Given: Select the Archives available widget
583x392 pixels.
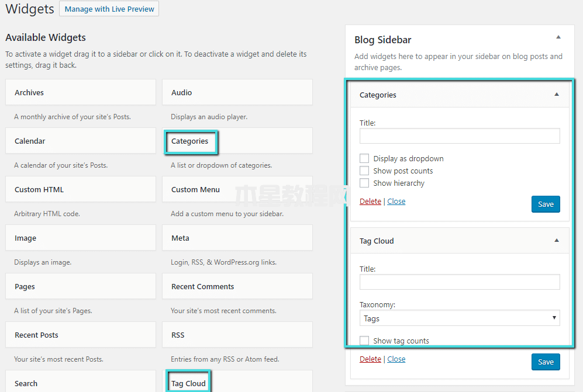Looking at the screenshot, I should click(81, 92).
